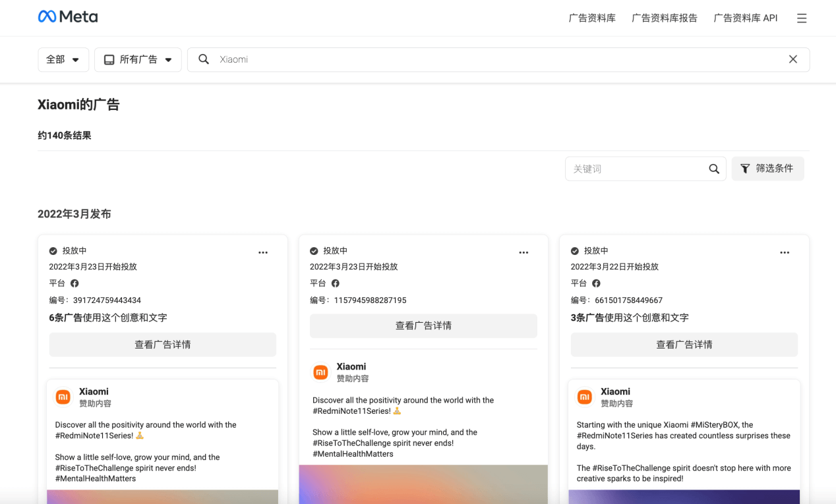Open three-dot menu on third ad card
Screen dimensions: 836x504
(x=785, y=252)
